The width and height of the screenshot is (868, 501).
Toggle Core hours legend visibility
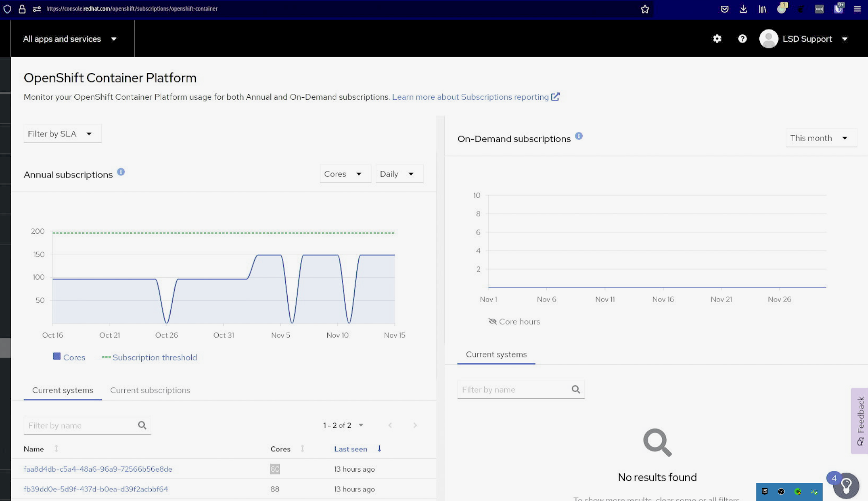click(x=514, y=322)
